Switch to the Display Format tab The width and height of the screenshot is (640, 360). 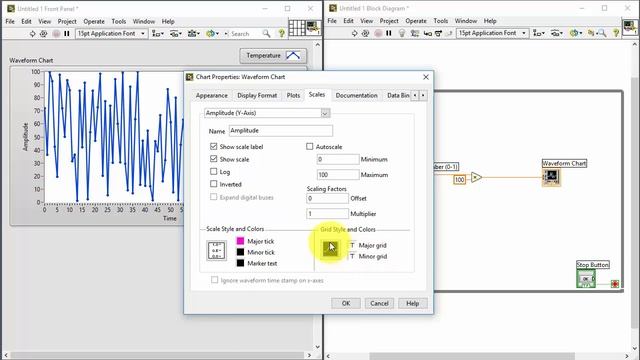(257, 96)
